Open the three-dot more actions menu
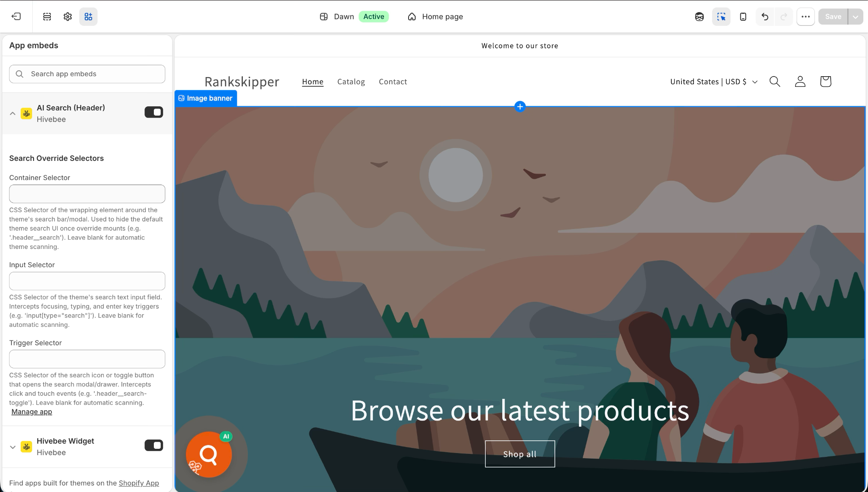 point(806,17)
